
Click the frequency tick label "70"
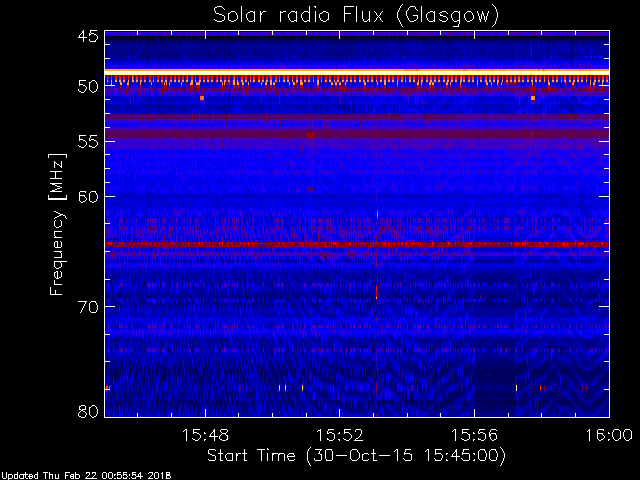88,307
